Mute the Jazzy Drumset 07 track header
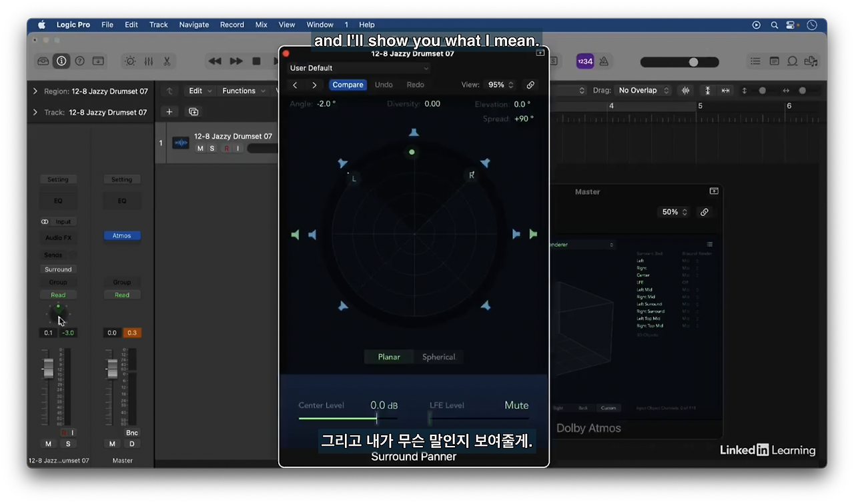 click(200, 149)
